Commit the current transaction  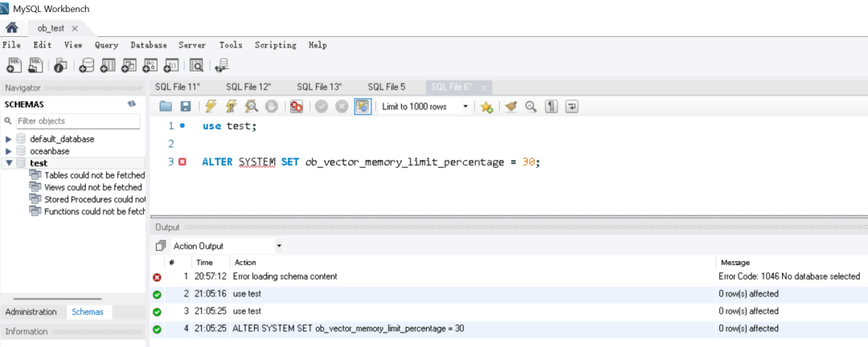pos(321,107)
